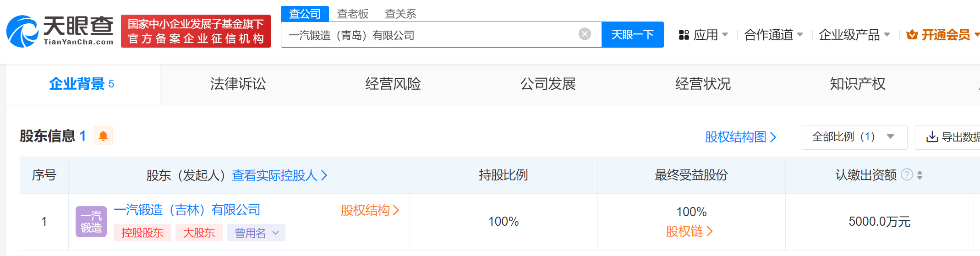Click the 一汽锻造 company avatar icon
The width and height of the screenshot is (980, 256).
tap(91, 222)
